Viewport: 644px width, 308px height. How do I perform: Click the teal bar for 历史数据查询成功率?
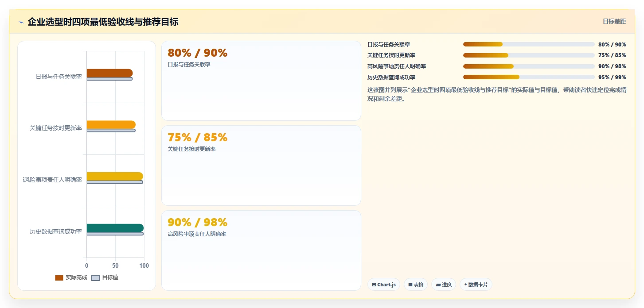tap(115, 228)
